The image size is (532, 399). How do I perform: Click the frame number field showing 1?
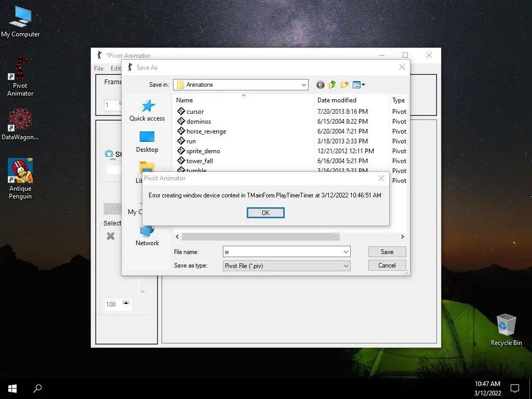point(111,105)
